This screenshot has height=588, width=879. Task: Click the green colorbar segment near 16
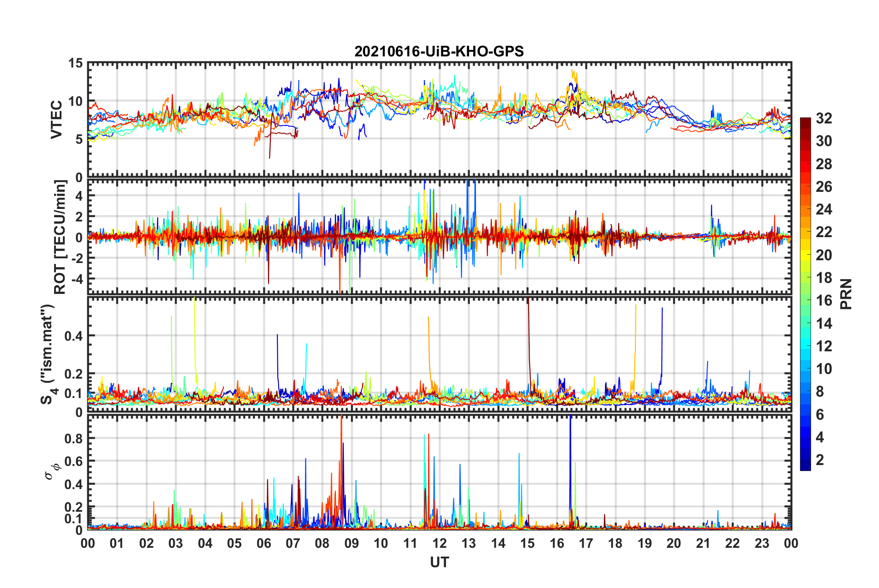click(x=805, y=300)
